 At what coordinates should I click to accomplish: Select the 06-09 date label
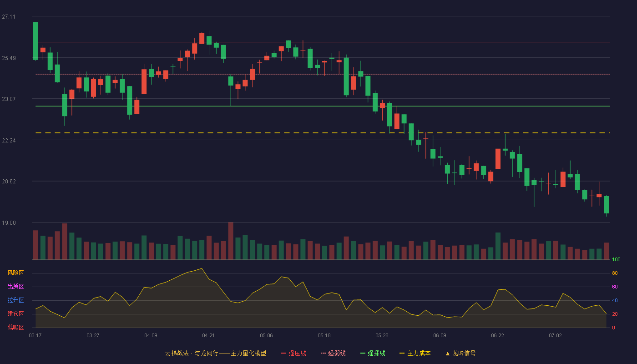coord(440,335)
